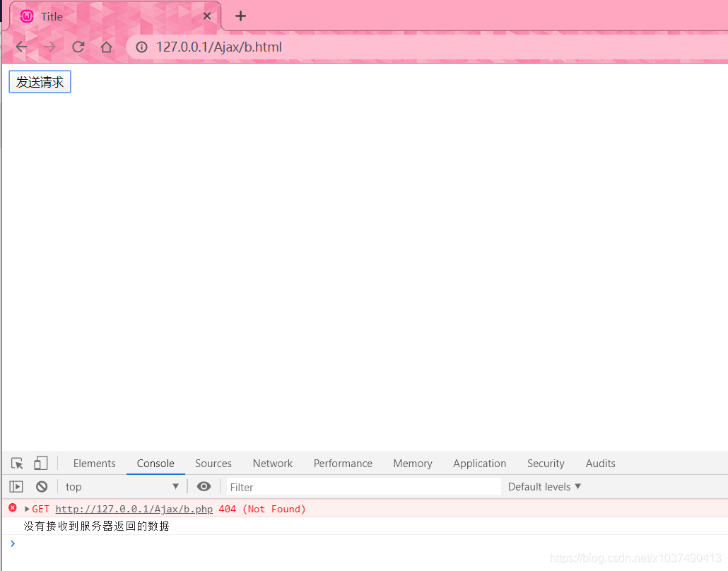
Task: Expand the GET 404 error entry triangle
Action: [x=27, y=510]
